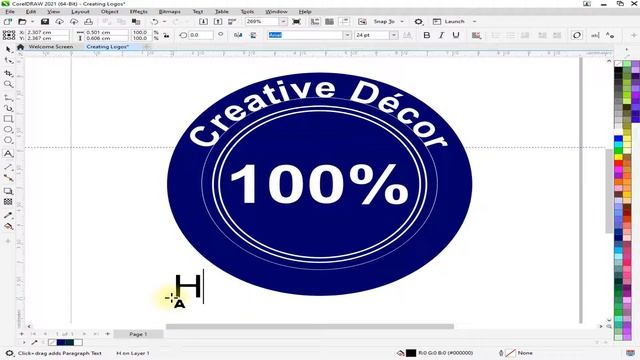Open the Layout menu
Screen dimensions: 640x360
80,12
